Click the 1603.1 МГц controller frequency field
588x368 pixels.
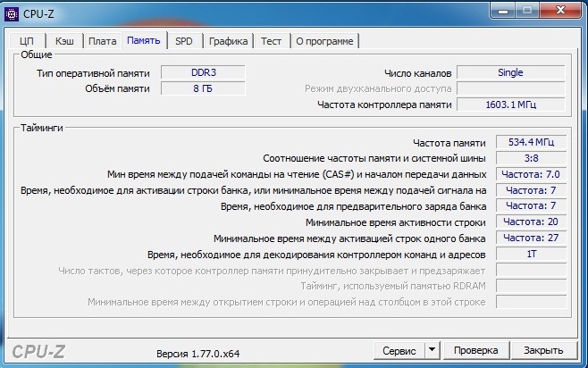click(x=511, y=105)
